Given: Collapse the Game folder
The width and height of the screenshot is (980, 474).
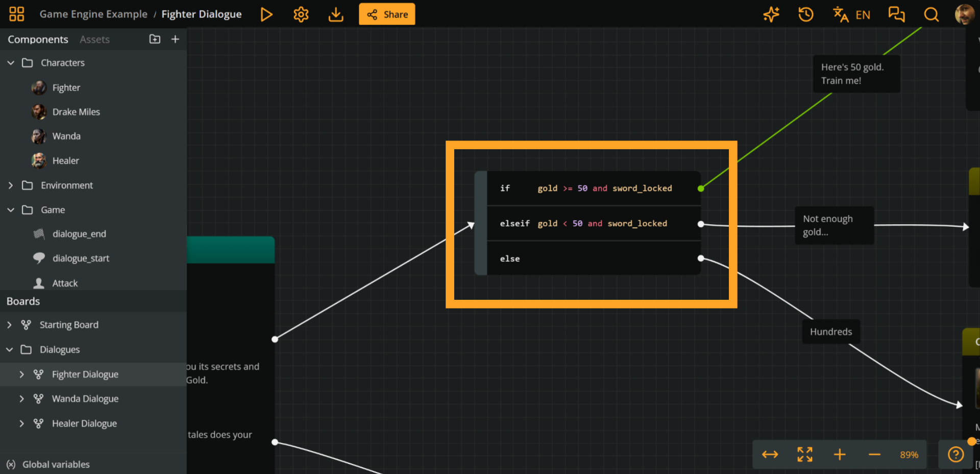Looking at the screenshot, I should coord(11,210).
